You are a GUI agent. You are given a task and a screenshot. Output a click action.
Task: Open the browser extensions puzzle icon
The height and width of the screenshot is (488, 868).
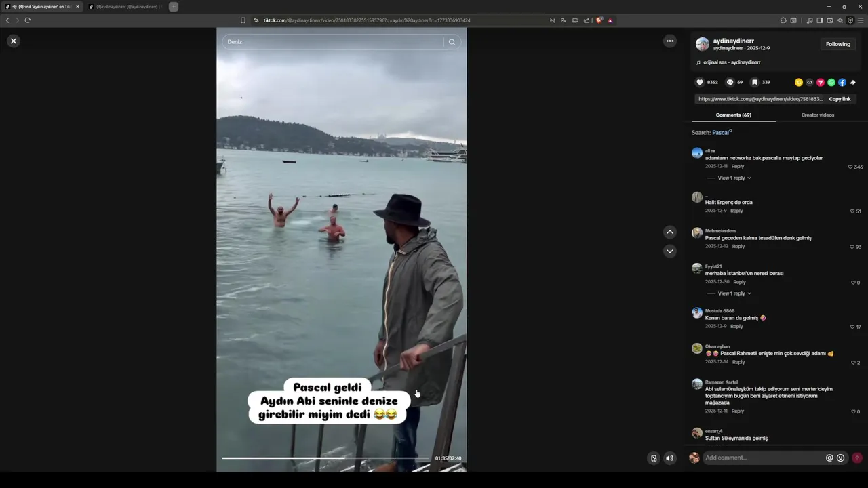coord(783,20)
